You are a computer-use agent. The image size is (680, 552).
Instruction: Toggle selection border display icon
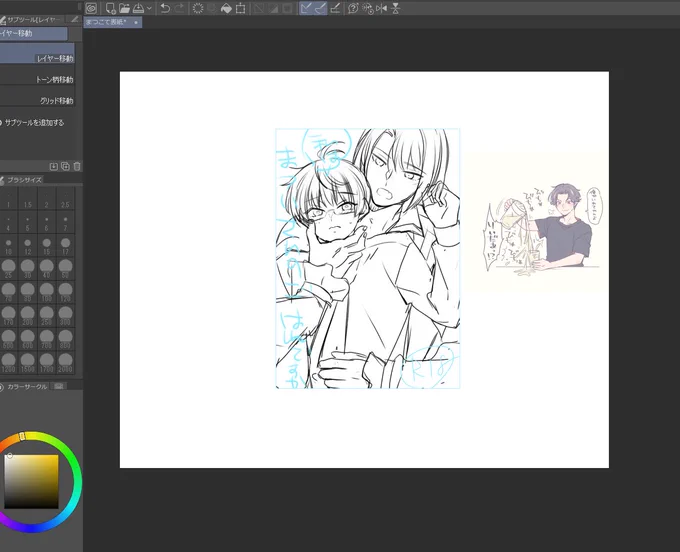(287, 8)
